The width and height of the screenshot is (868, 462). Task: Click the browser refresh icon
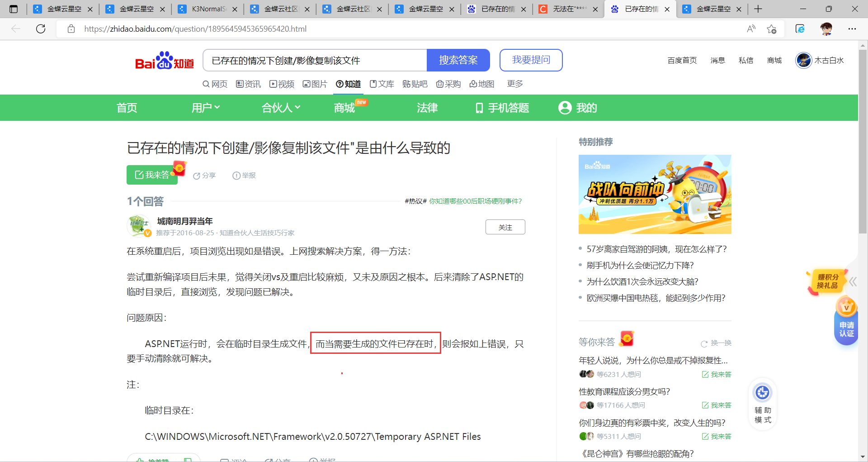click(x=41, y=29)
